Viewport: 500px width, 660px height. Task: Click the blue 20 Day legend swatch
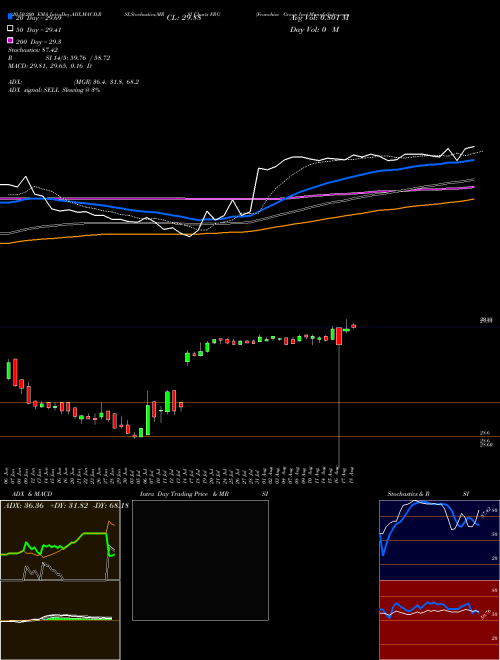pyautogui.click(x=10, y=17)
